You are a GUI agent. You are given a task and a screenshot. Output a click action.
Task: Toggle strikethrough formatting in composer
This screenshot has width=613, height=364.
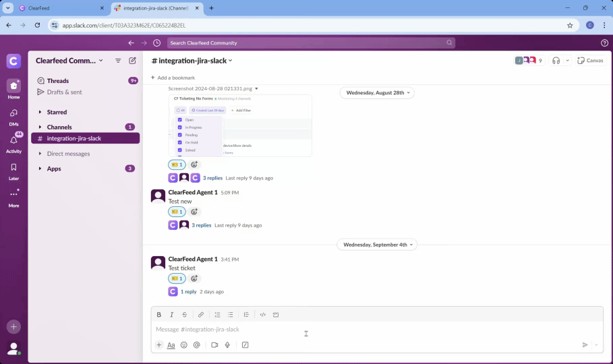[185, 315]
